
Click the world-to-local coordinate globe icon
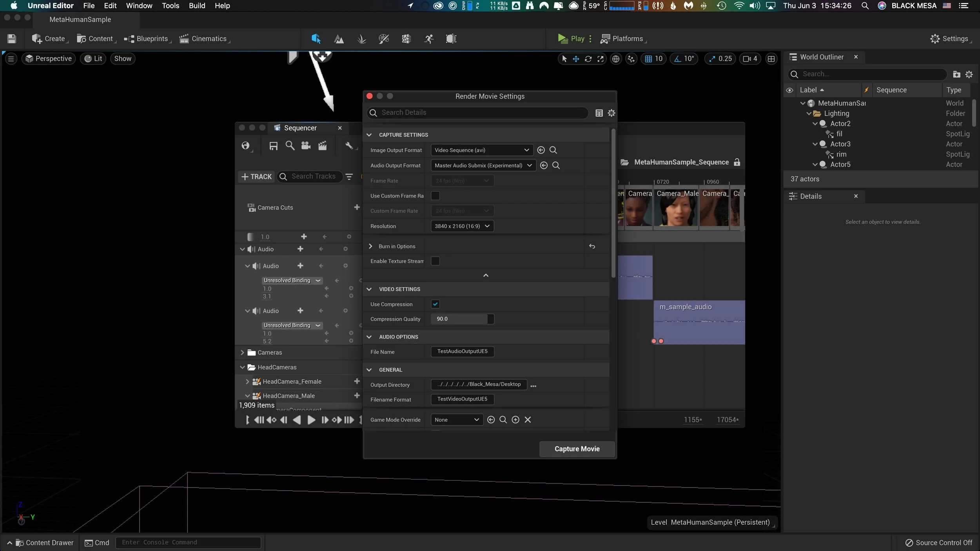pyautogui.click(x=616, y=58)
